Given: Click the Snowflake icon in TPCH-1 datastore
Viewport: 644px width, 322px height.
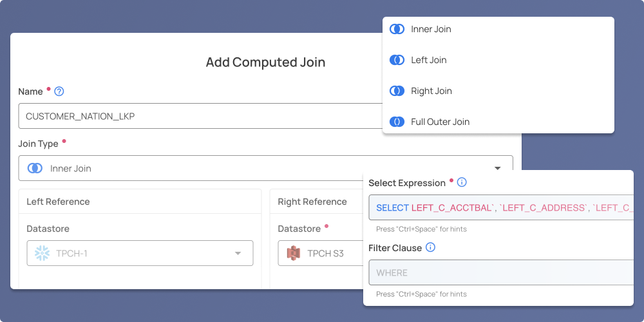Looking at the screenshot, I should pos(42,253).
